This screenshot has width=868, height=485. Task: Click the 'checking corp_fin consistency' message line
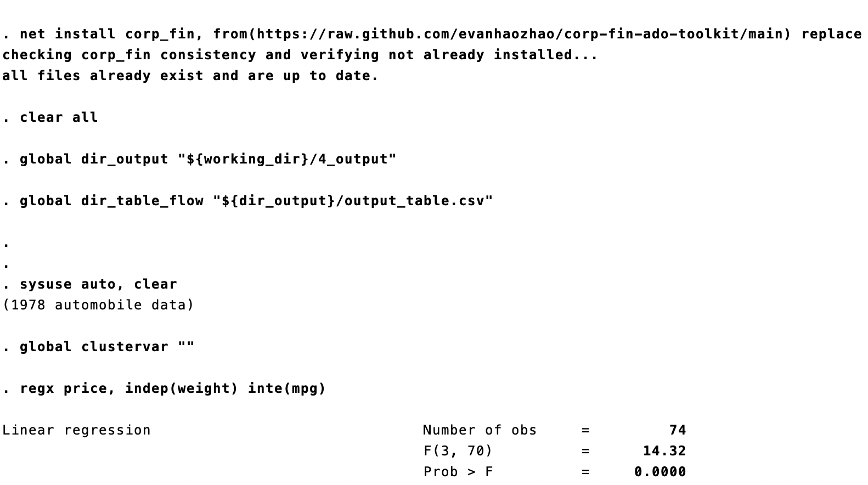300,55
